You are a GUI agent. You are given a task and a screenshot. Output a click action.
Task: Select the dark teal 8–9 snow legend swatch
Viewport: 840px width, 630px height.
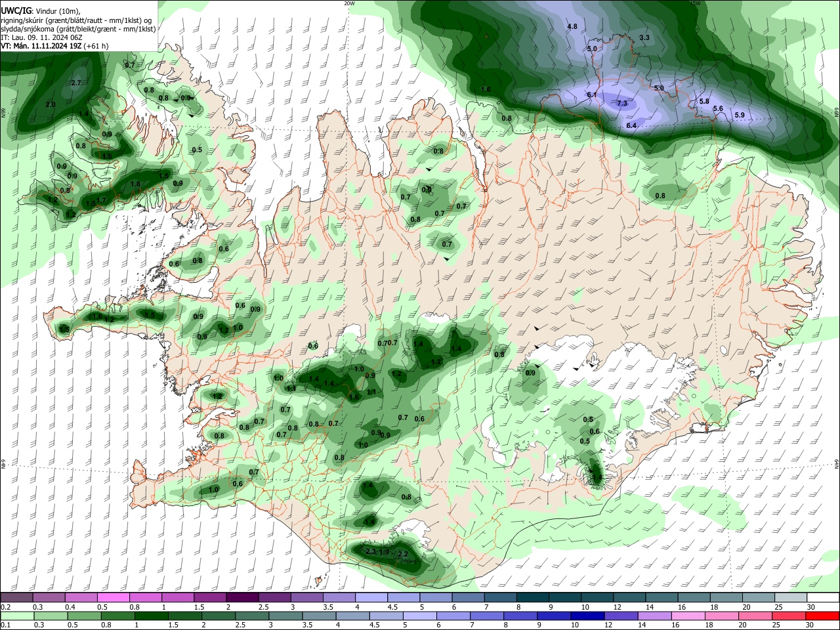tap(533, 598)
